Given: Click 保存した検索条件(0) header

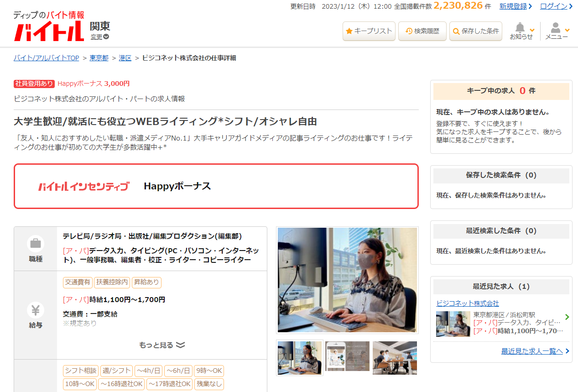Looking at the screenshot, I should [x=501, y=175].
